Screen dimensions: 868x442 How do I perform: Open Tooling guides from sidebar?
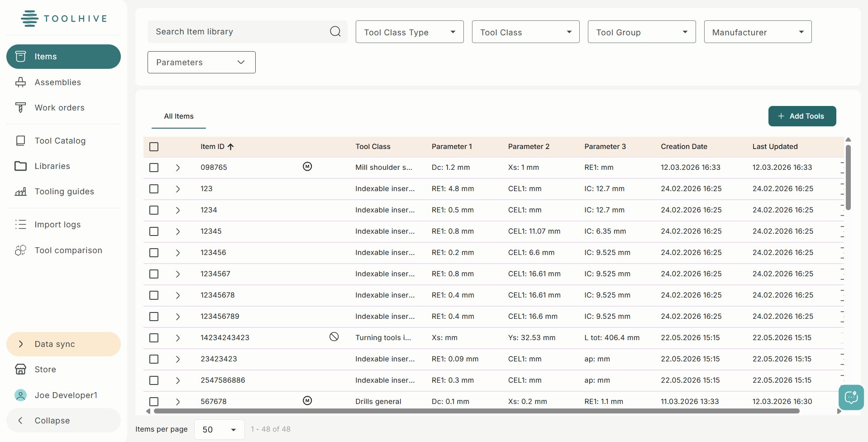point(63,192)
